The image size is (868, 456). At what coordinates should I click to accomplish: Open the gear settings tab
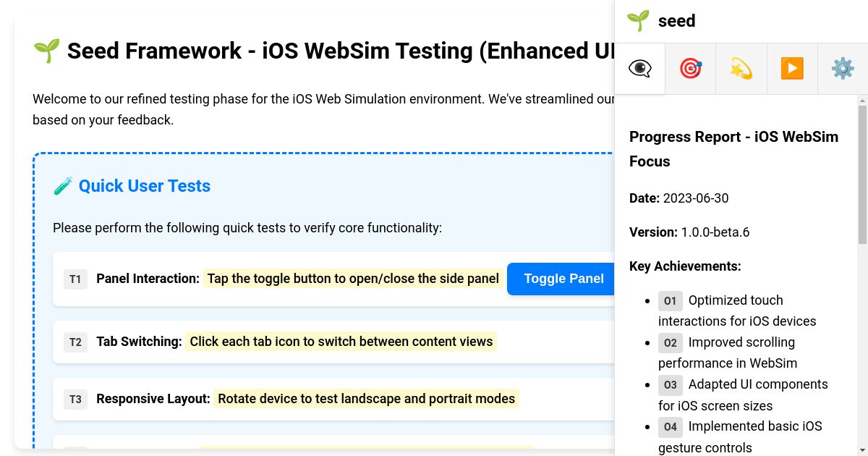(842, 68)
